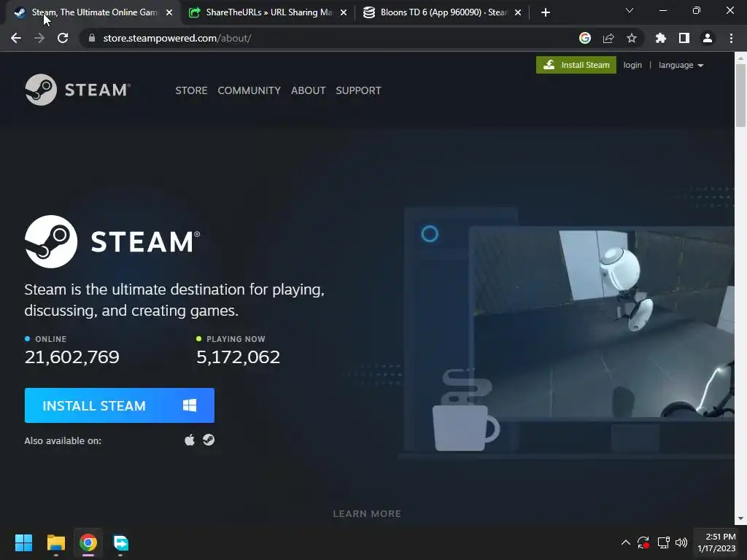Click the large STEAM logo in the hero

tap(112, 241)
